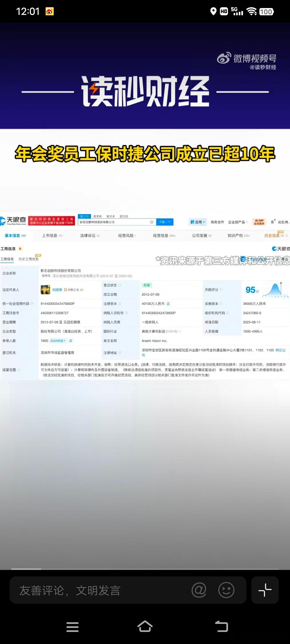The width and height of the screenshot is (290, 644).
Task: Tap the Tianyan score curve chart
Action: point(275,290)
